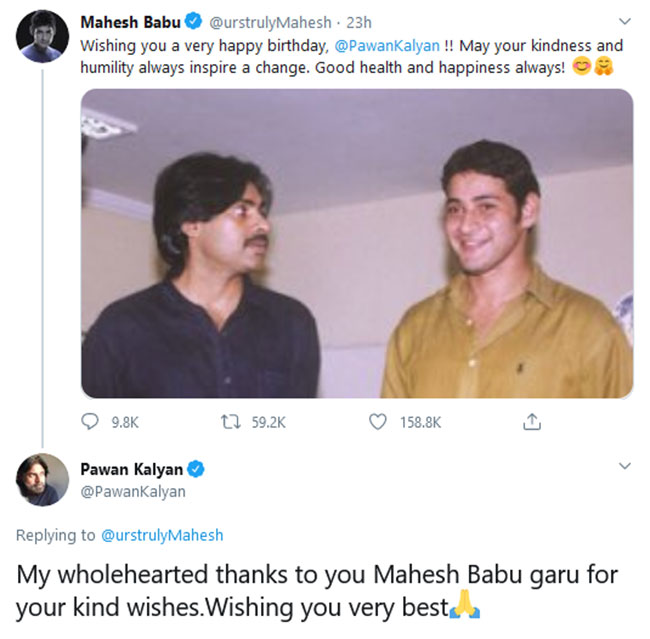This screenshot has width=650, height=639.
Task: Retweet Mahesh Babu's birthday tweet
Action: click(x=231, y=423)
